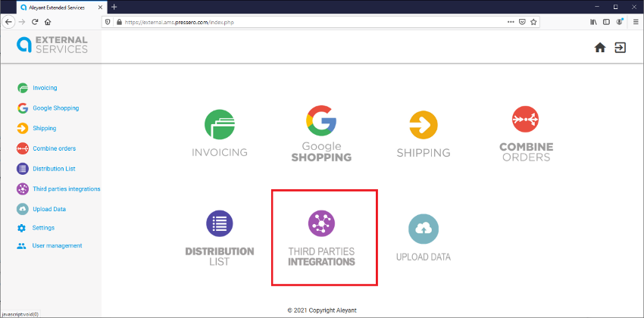
Task: Open the Combine Orders tile icon
Action: point(525,120)
